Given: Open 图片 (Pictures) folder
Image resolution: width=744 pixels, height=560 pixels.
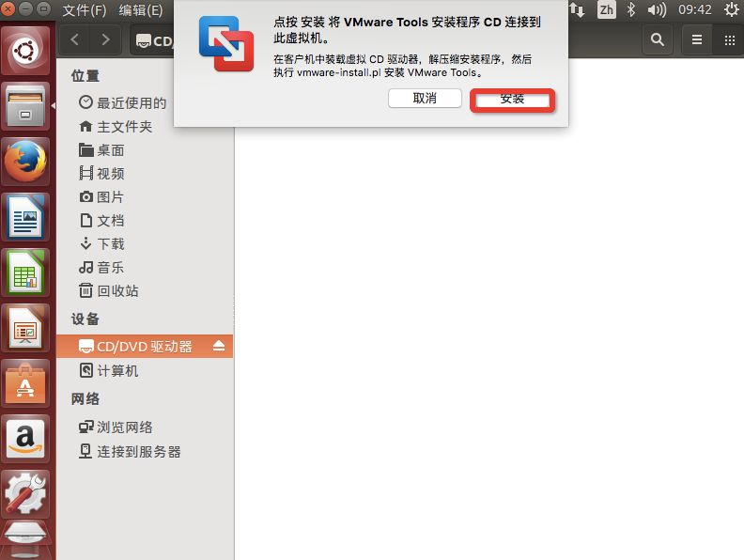Looking at the screenshot, I should point(101,197).
